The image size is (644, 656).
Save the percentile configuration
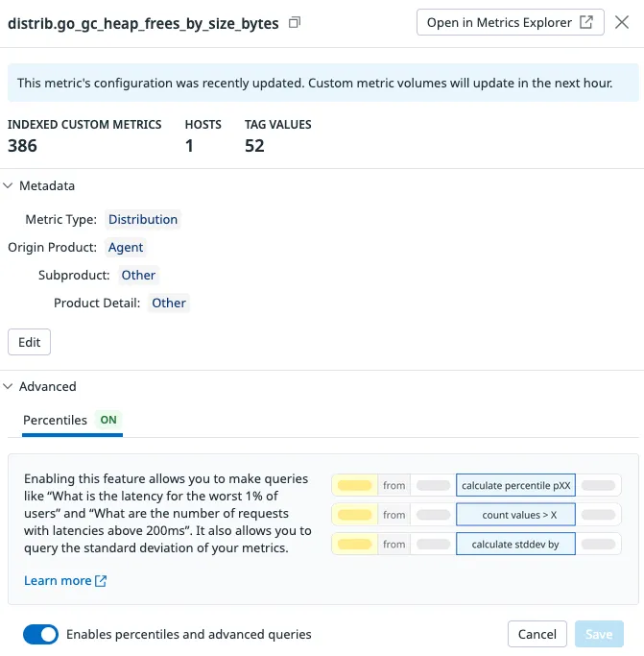pyautogui.click(x=599, y=634)
